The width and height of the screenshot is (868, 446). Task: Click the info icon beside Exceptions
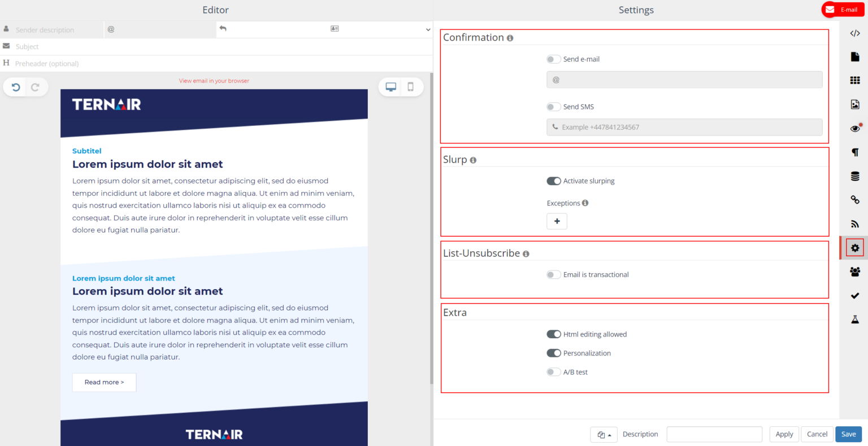point(585,203)
